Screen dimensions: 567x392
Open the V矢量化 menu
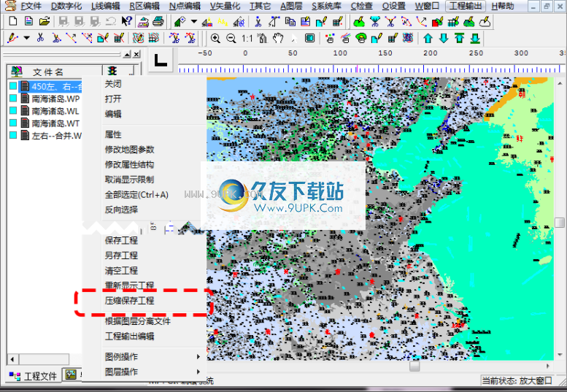click(x=225, y=6)
